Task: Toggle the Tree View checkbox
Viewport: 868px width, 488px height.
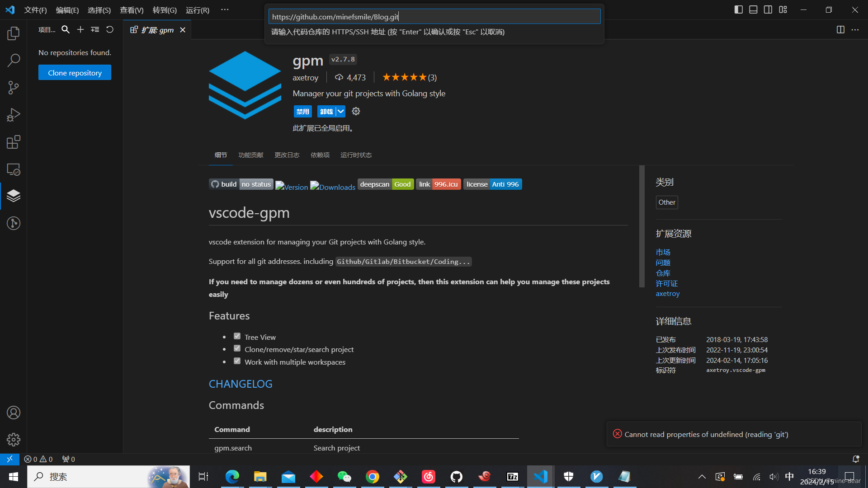Action: tap(237, 336)
